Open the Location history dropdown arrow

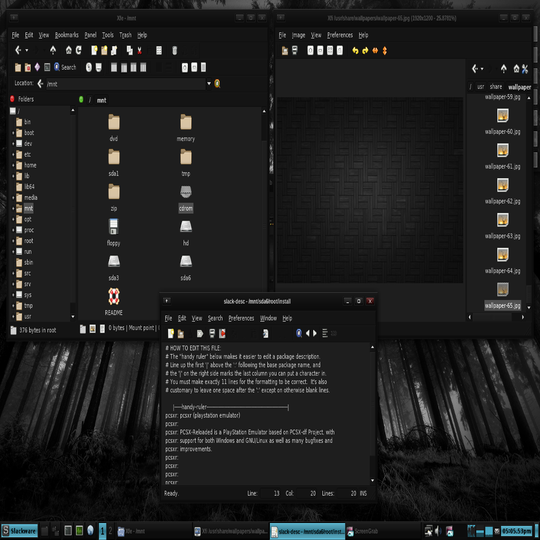click(x=209, y=83)
